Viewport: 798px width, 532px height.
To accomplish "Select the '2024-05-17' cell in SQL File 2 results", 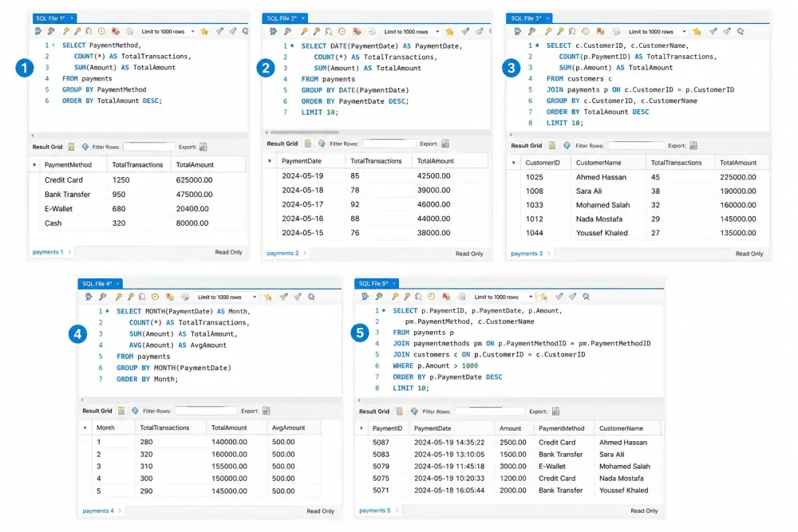I will (302, 204).
